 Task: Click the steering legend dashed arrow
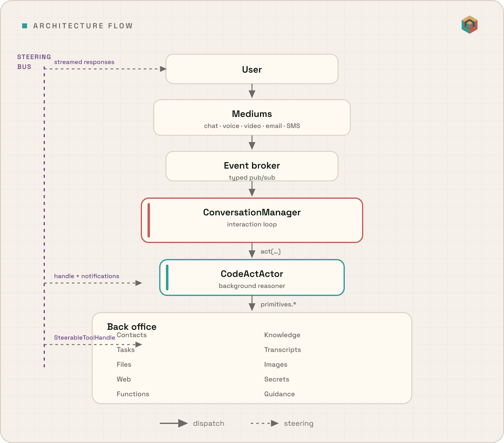tap(265, 423)
